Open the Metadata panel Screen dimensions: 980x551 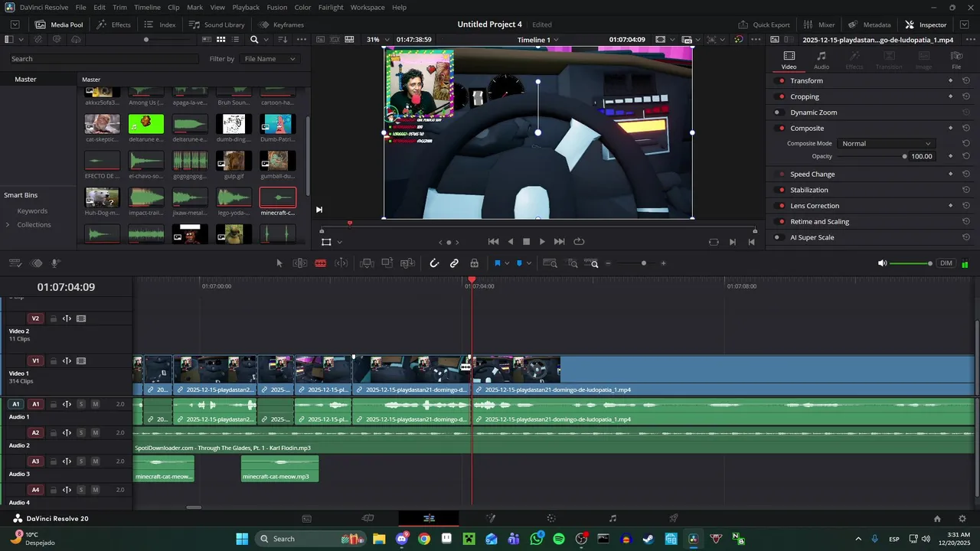(x=869, y=24)
